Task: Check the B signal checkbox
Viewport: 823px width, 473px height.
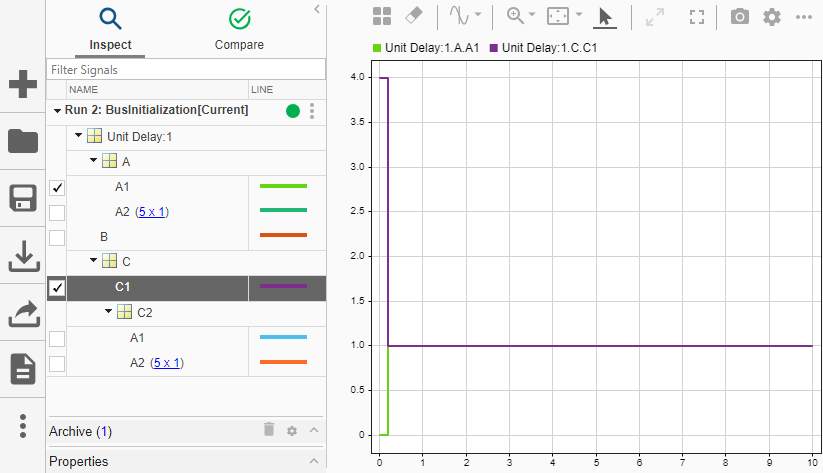Action: point(57,238)
